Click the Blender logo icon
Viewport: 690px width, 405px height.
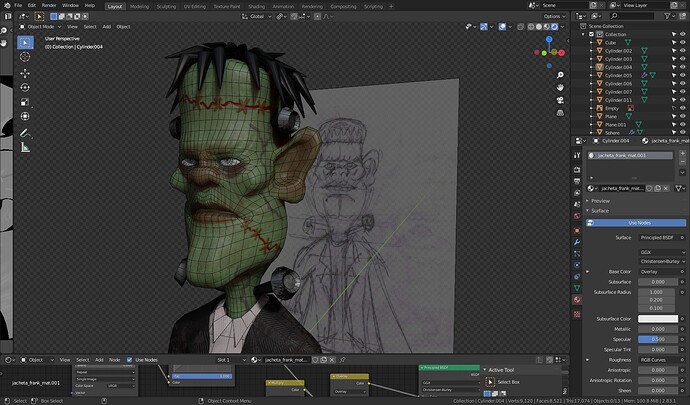[7, 6]
